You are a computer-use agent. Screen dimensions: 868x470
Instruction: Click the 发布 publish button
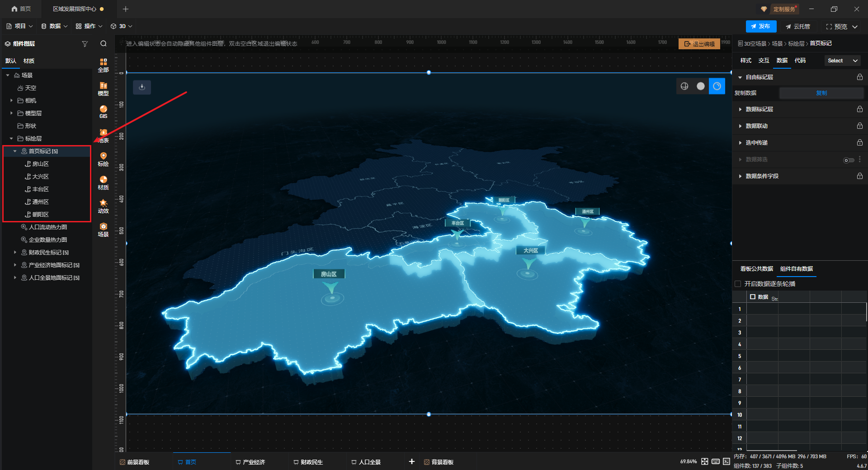(761, 27)
